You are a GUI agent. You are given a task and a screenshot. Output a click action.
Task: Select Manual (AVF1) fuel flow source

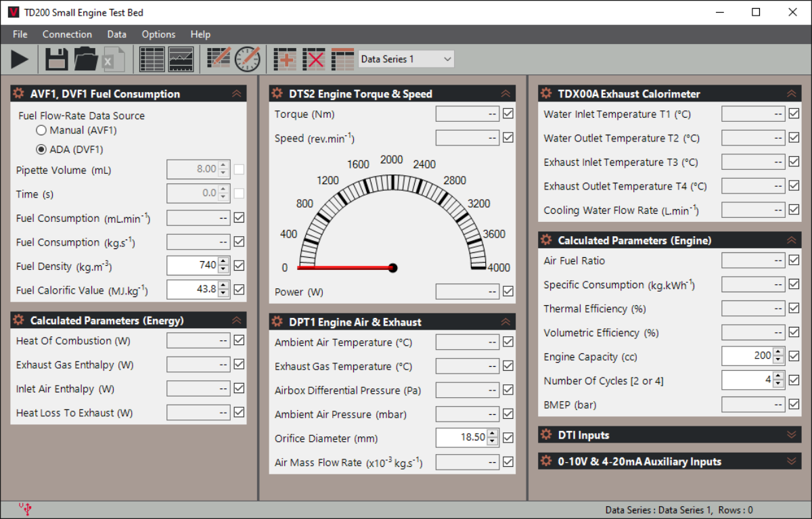(41, 130)
